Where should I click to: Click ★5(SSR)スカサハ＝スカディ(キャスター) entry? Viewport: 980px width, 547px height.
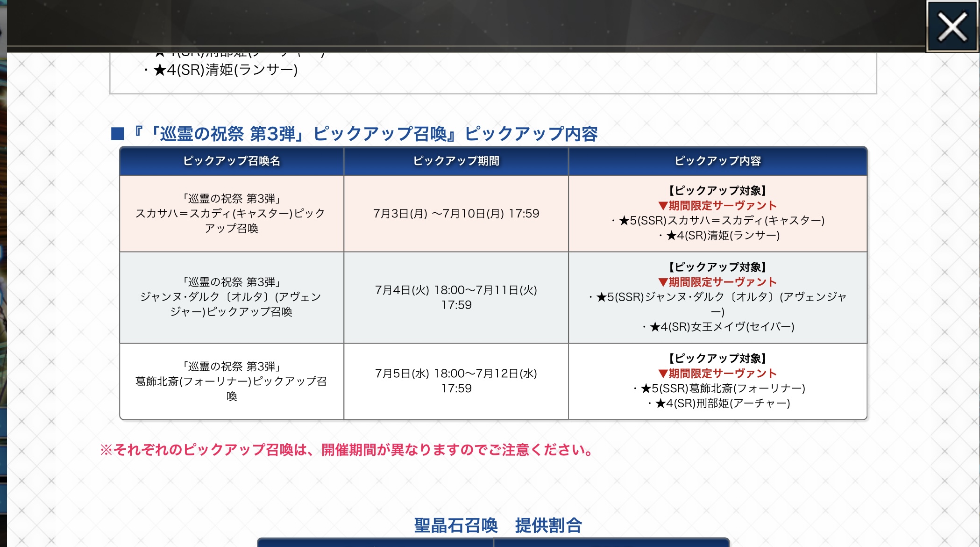point(721,221)
